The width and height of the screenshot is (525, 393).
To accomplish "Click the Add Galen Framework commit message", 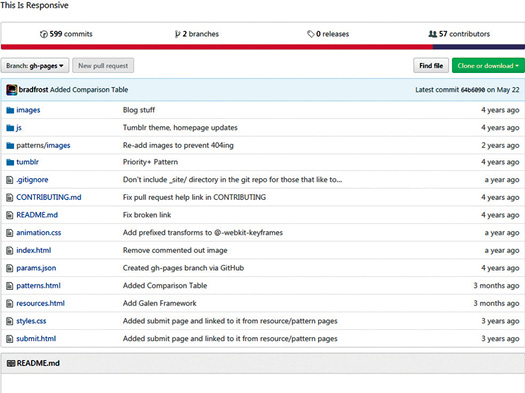I will pyautogui.click(x=160, y=304).
